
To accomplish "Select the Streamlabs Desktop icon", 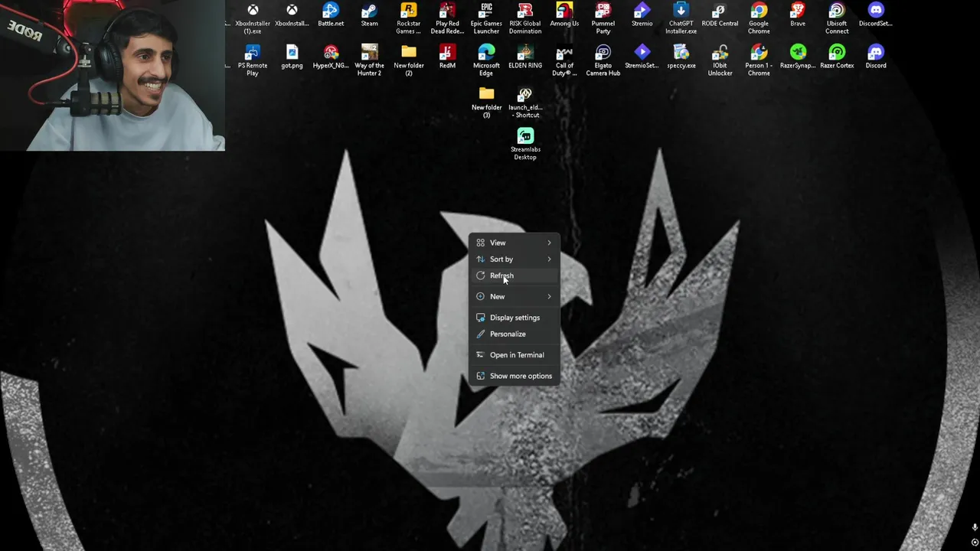I will 525,145.
